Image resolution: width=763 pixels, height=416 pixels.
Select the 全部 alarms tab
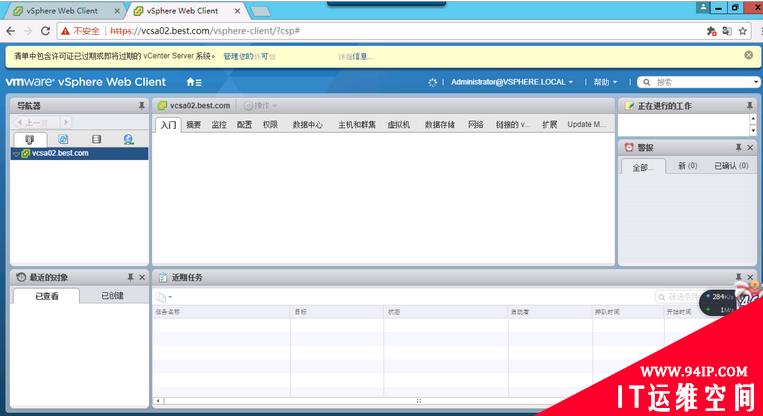[643, 167]
